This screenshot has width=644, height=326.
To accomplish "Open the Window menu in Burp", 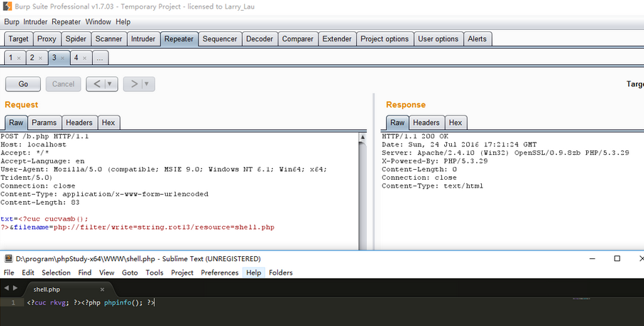I will tap(98, 22).
